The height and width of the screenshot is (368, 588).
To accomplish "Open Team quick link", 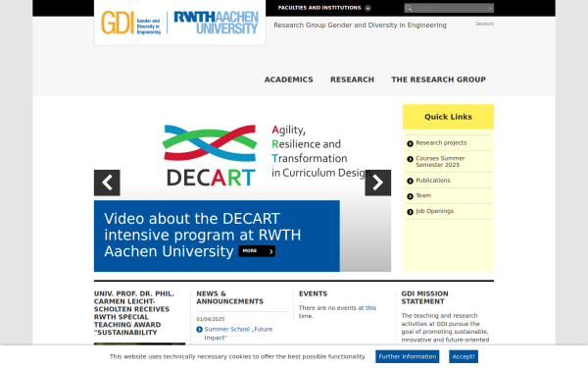I will pyautogui.click(x=423, y=195).
